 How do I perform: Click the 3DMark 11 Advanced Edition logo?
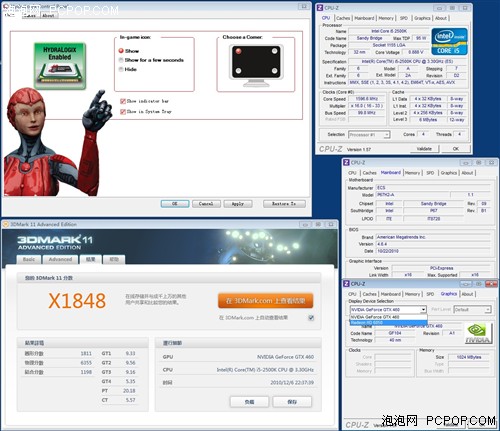pos(55,242)
